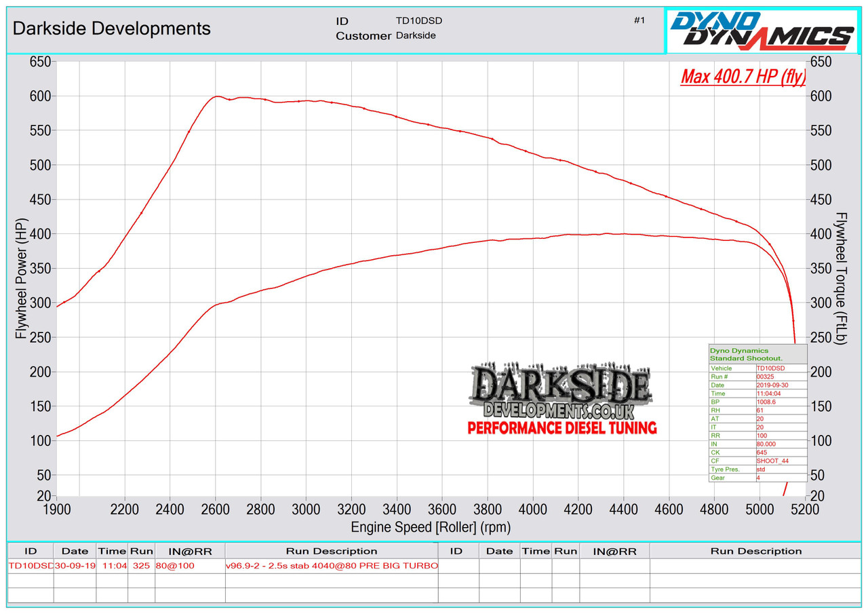This screenshot has width=868, height=614.
Task: Select the RH value '61'
Action: (x=760, y=410)
